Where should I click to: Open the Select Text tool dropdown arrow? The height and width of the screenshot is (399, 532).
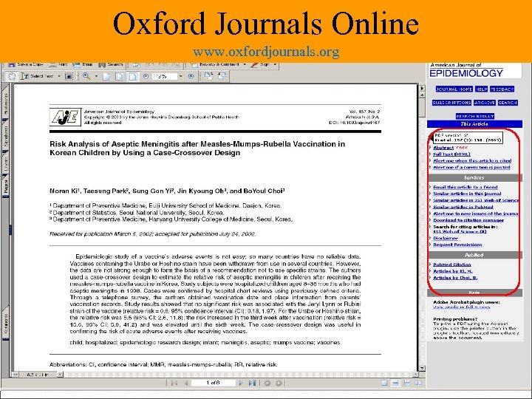click(x=58, y=76)
